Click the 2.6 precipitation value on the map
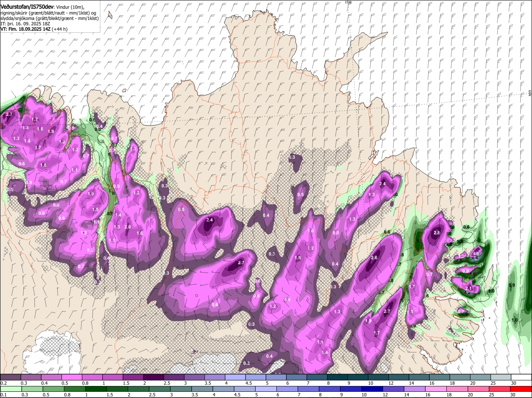Viewport: 532px width, 398px height. pyautogui.click(x=374, y=258)
